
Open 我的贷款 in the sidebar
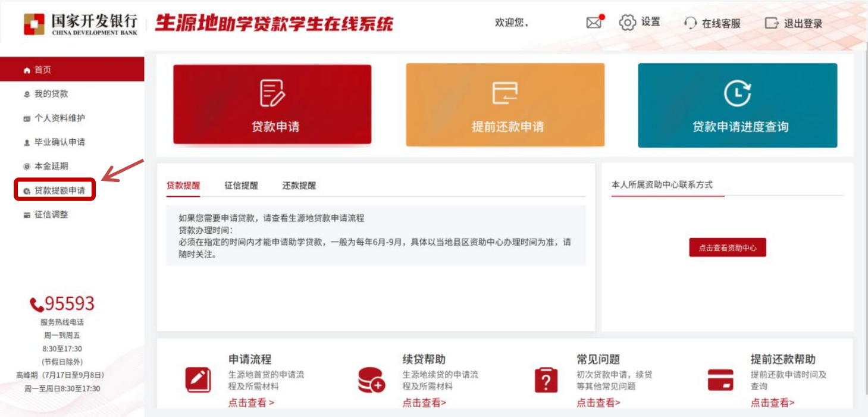[51, 94]
